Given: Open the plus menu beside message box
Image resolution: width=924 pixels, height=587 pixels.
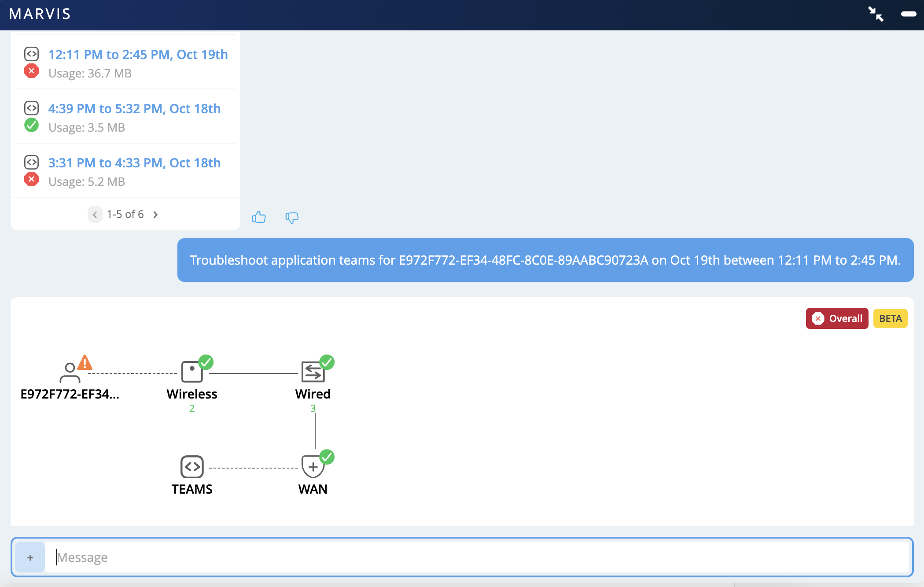Looking at the screenshot, I should [30, 557].
